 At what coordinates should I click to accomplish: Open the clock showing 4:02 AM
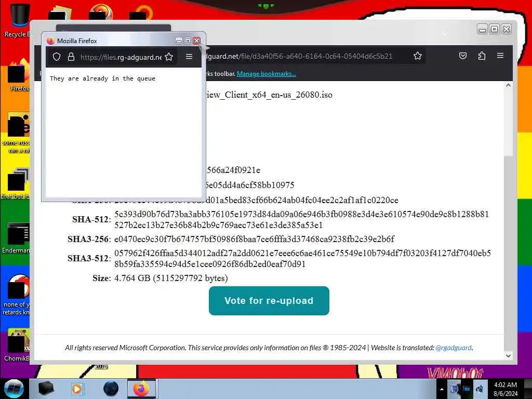tap(506, 389)
